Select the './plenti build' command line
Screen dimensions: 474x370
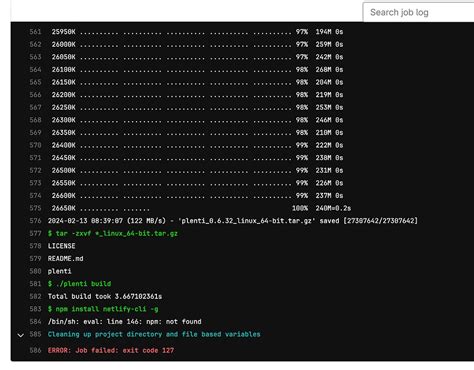[79, 284]
